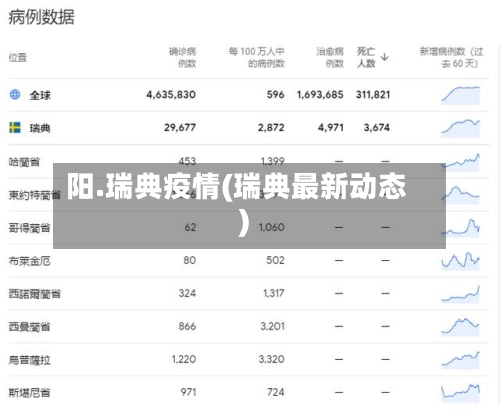500x413 pixels.
Task: Click 西諾爾蘭省 confirmed cases value 324
Action: (x=187, y=293)
